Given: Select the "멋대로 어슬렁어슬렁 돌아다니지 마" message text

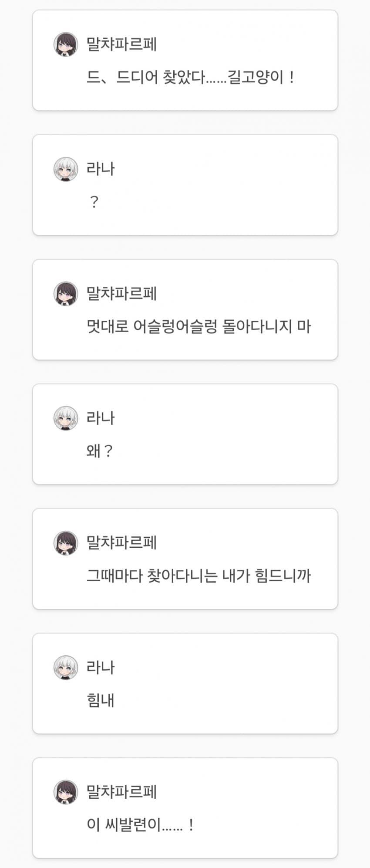Looking at the screenshot, I should coord(198,326).
